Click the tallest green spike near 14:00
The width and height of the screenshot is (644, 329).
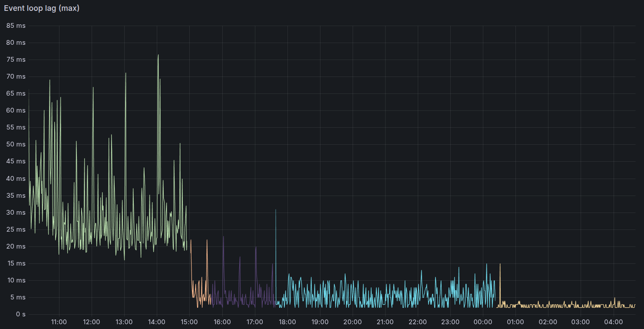click(159, 56)
